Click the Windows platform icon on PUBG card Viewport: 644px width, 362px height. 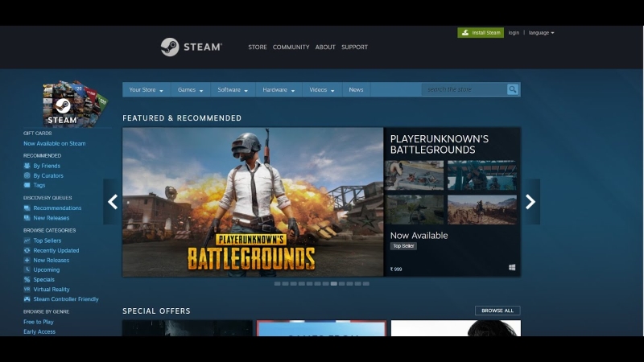[512, 268]
